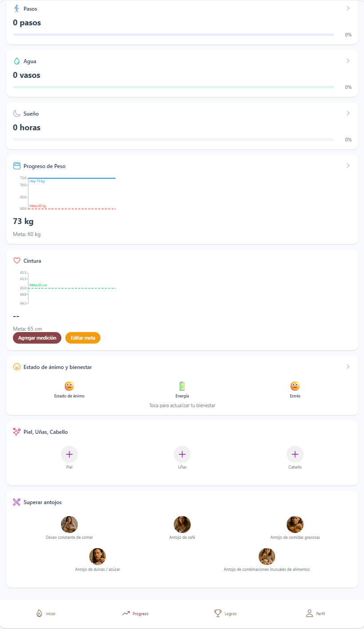Tap the Estrés emoji icon
Viewport: 364px width, 629px height.
tap(295, 386)
